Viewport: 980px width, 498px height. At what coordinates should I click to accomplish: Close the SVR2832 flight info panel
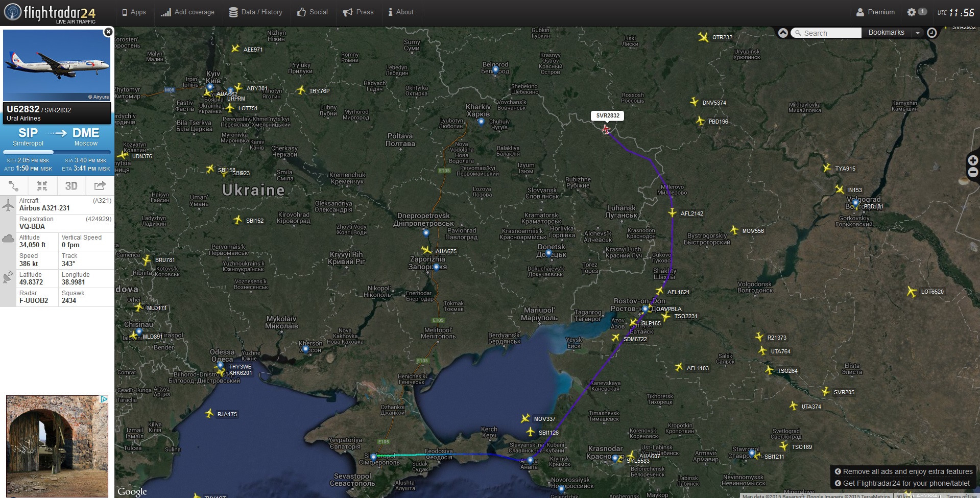(x=108, y=32)
